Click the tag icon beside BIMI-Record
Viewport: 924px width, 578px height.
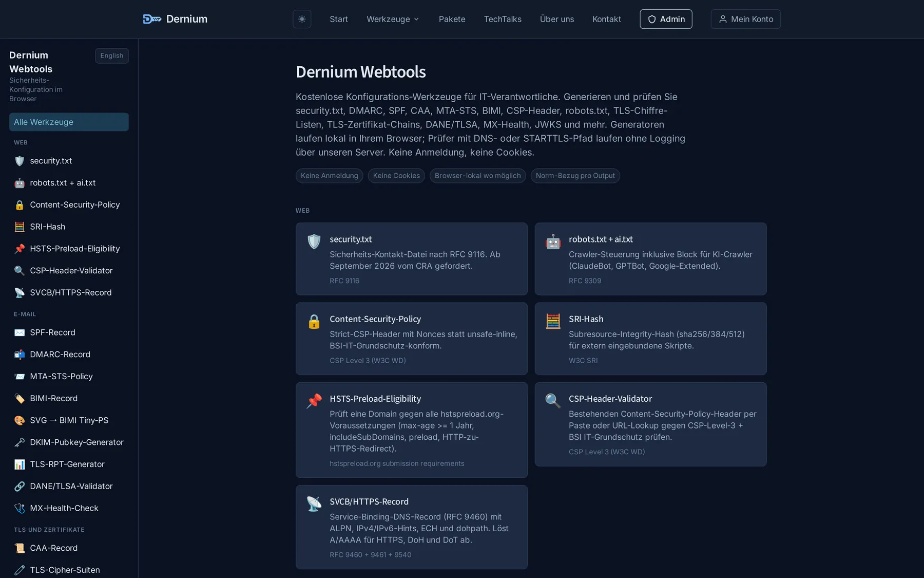[20, 398]
